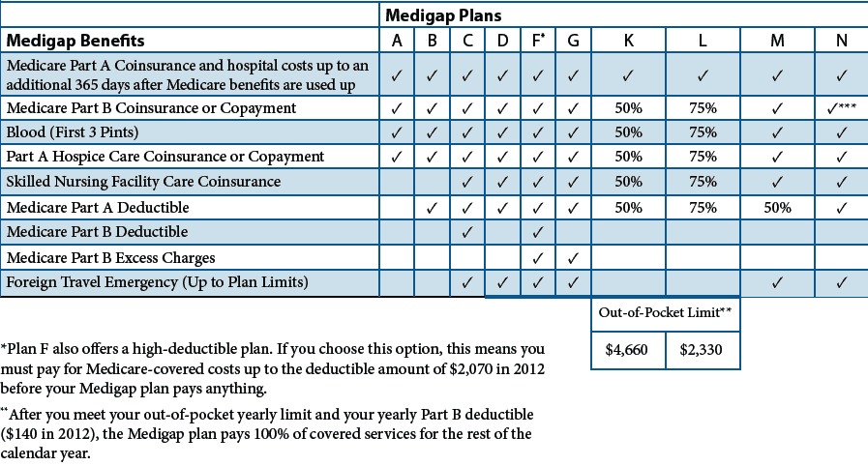Click the Plan F high-deductible footnote text
The height and width of the screenshot is (466, 868).
pos(272,368)
